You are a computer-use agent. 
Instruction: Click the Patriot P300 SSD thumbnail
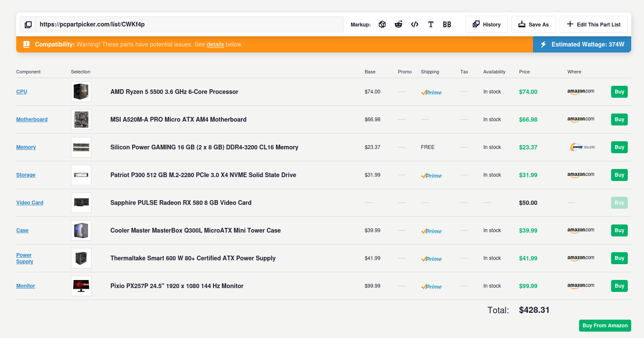point(81,175)
